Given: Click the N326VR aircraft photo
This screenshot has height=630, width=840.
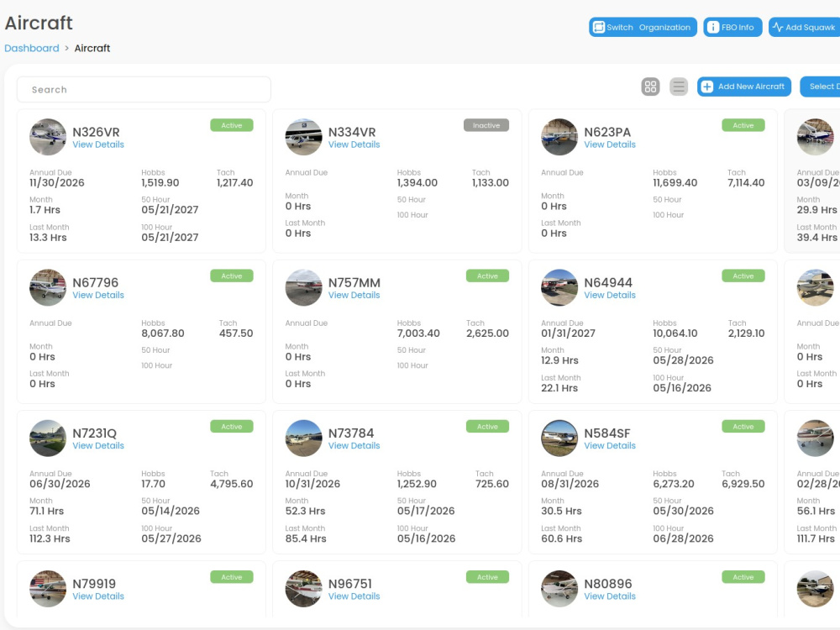Looking at the screenshot, I should (x=48, y=137).
